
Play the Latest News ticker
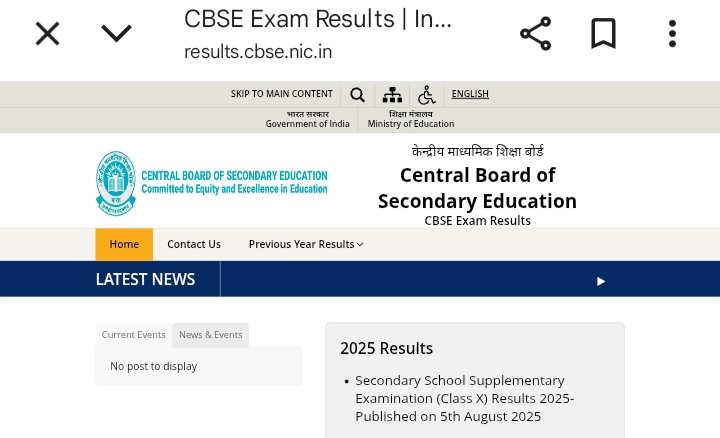coord(601,281)
